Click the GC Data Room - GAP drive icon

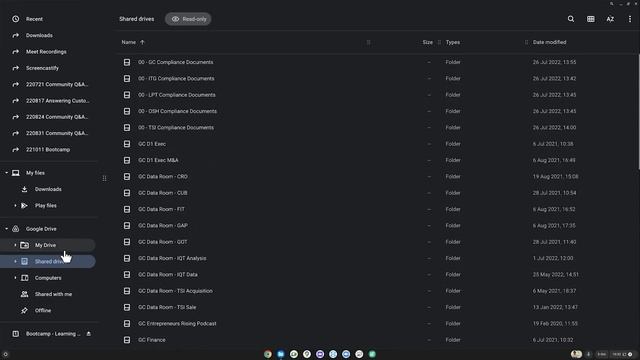127,225
